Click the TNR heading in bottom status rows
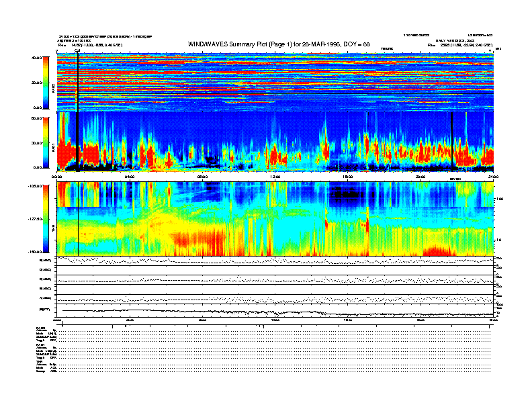The image size is (532, 411). tap(39, 361)
